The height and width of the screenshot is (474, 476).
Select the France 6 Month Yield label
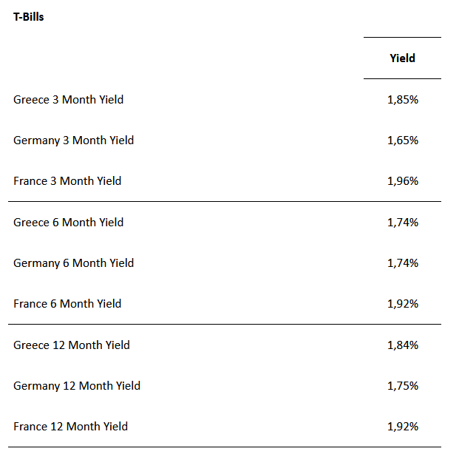tap(67, 304)
